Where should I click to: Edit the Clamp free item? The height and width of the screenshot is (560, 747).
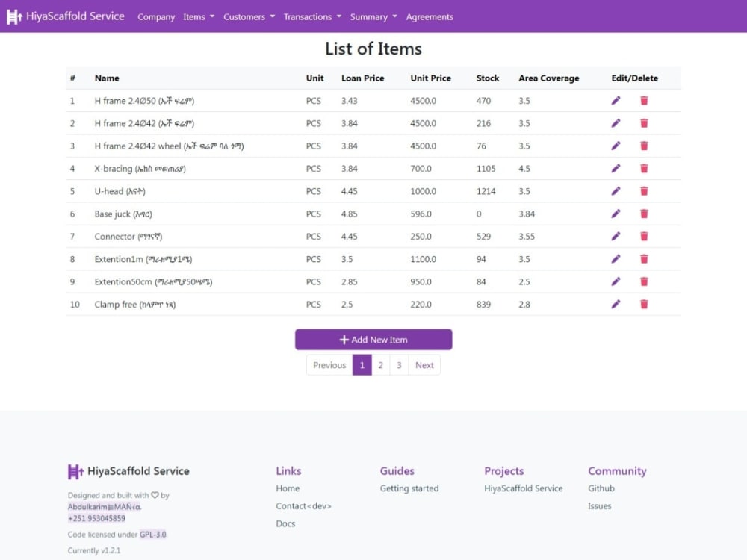coord(616,305)
